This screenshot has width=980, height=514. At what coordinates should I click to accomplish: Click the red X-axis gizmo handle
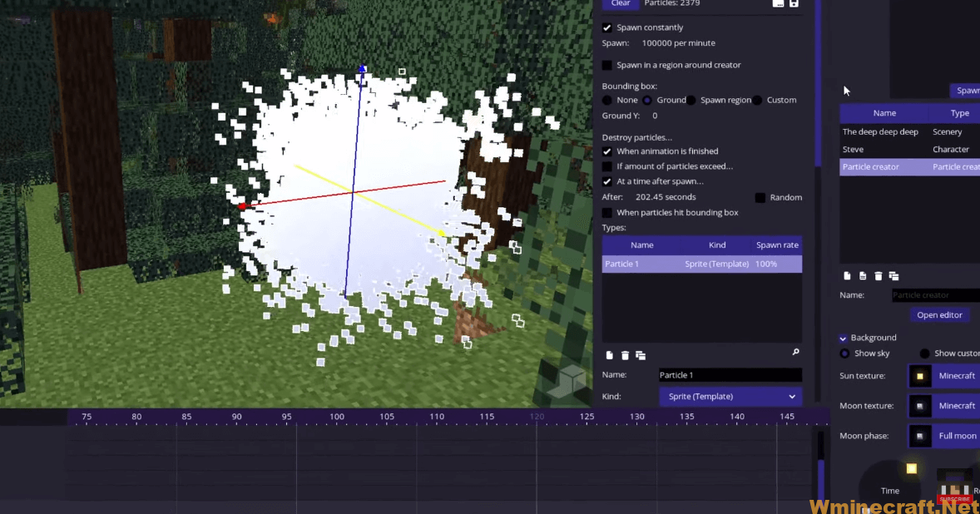tap(242, 205)
